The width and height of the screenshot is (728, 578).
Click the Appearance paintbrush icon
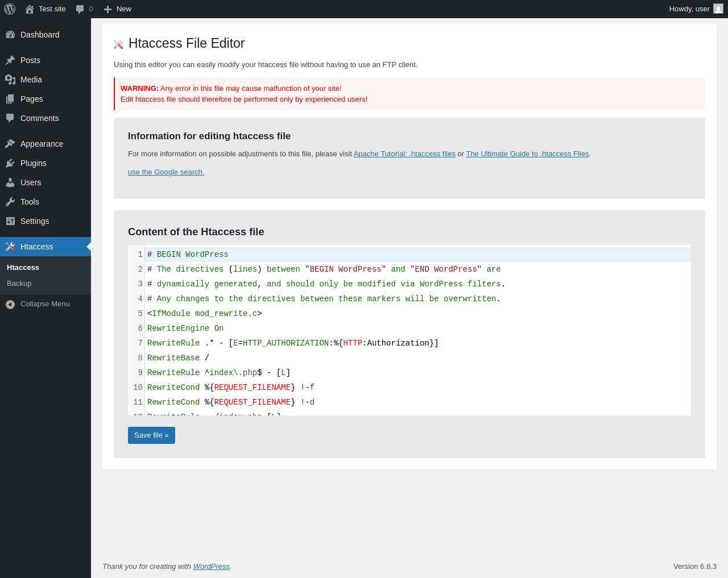10,144
